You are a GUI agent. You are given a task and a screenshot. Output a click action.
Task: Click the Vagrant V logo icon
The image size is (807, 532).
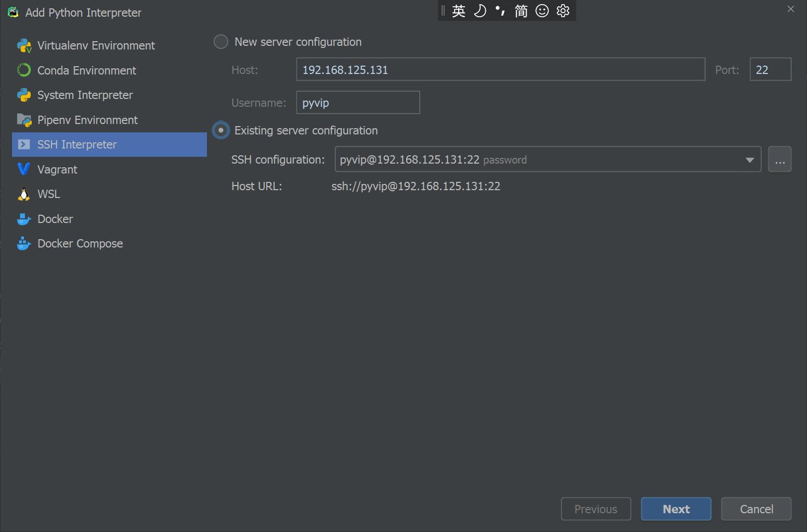coord(24,169)
